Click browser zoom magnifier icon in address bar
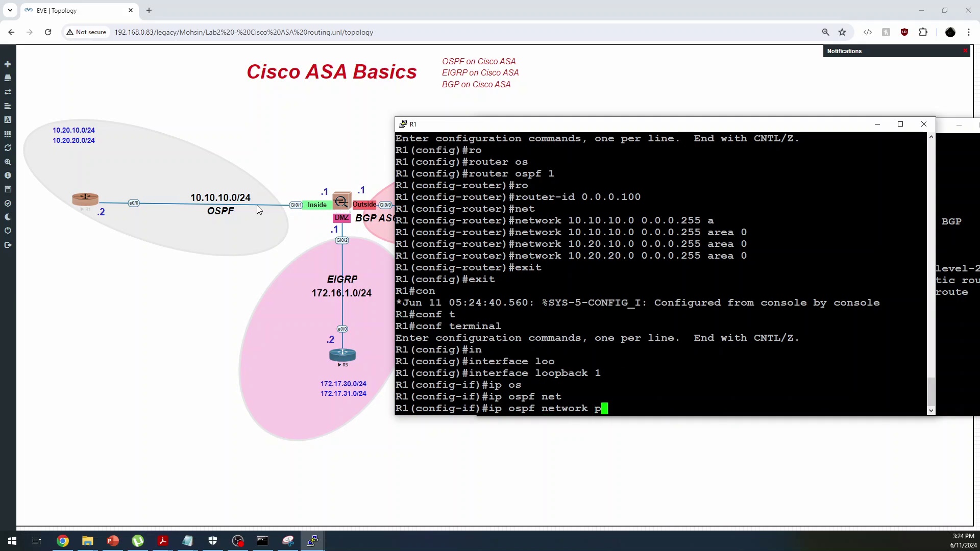980x551 pixels. 825,32
